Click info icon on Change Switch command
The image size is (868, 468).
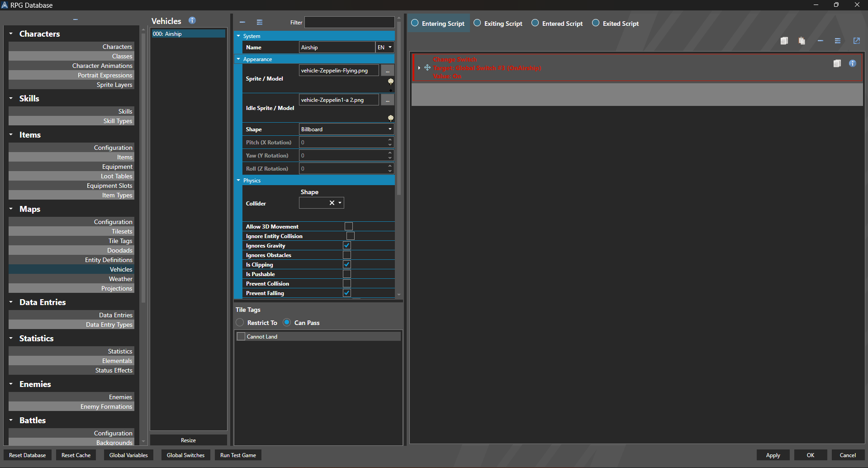[852, 63]
